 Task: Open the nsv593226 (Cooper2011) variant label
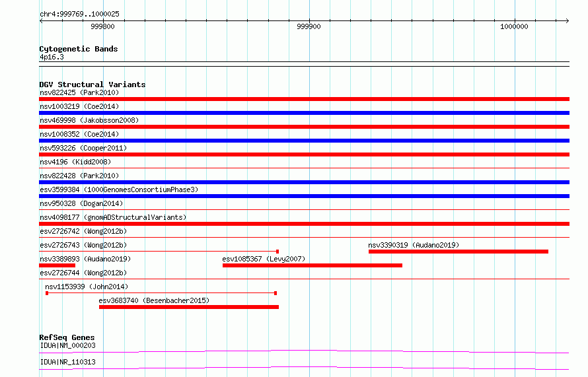[x=83, y=148]
